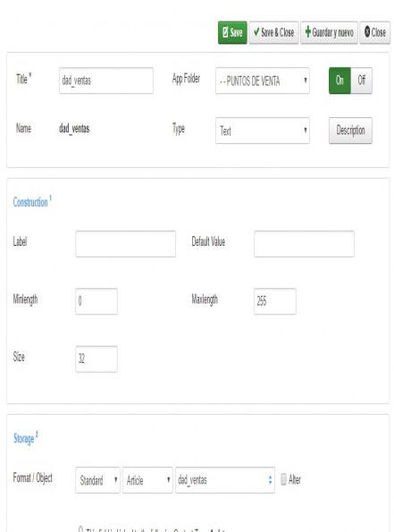This screenshot has width=394, height=532.
Task: Switch the field state to Off
Action: (x=361, y=80)
